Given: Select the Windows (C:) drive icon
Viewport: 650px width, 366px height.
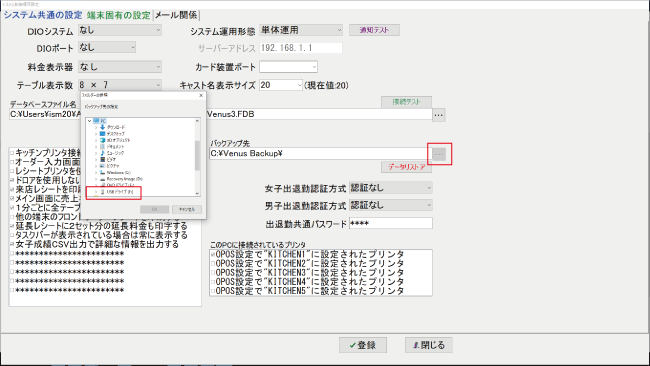Looking at the screenshot, I should (102, 172).
